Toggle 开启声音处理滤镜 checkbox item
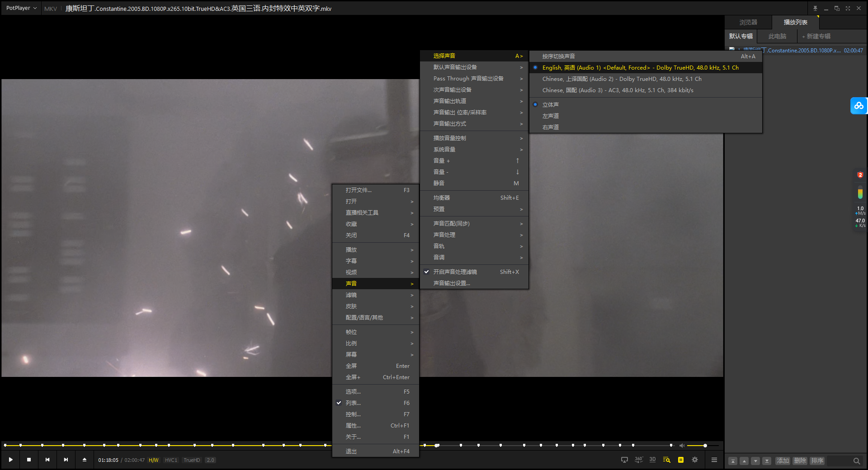Screen dimensions: 868x470 point(455,272)
